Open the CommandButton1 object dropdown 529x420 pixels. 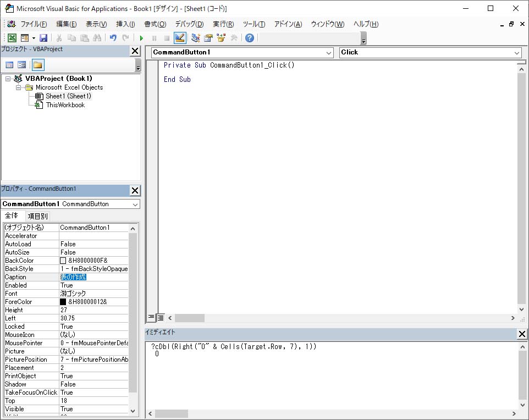[329, 53]
